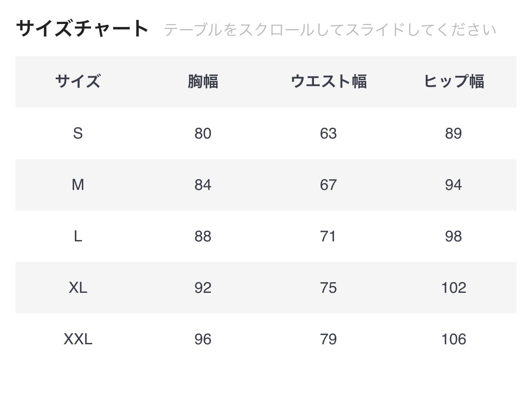Viewport: 532px width, 394px height.
Task: Click chest width value 96
Action: pyautogui.click(x=203, y=339)
